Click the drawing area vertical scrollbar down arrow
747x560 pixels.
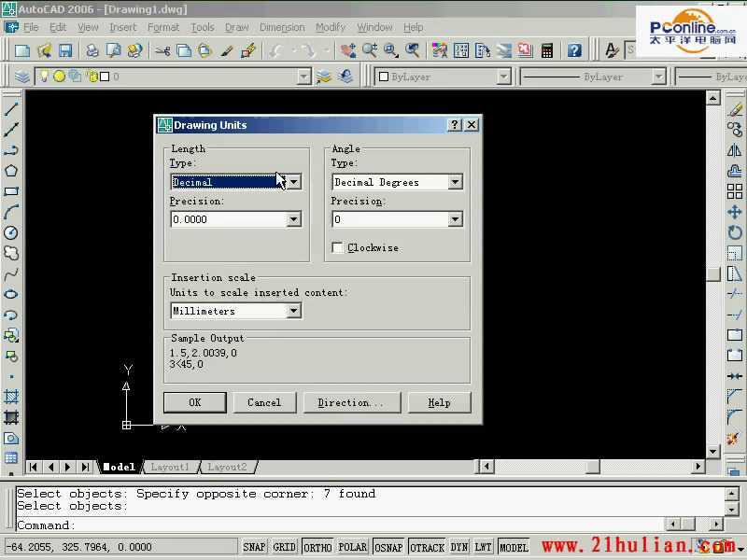[x=712, y=451]
